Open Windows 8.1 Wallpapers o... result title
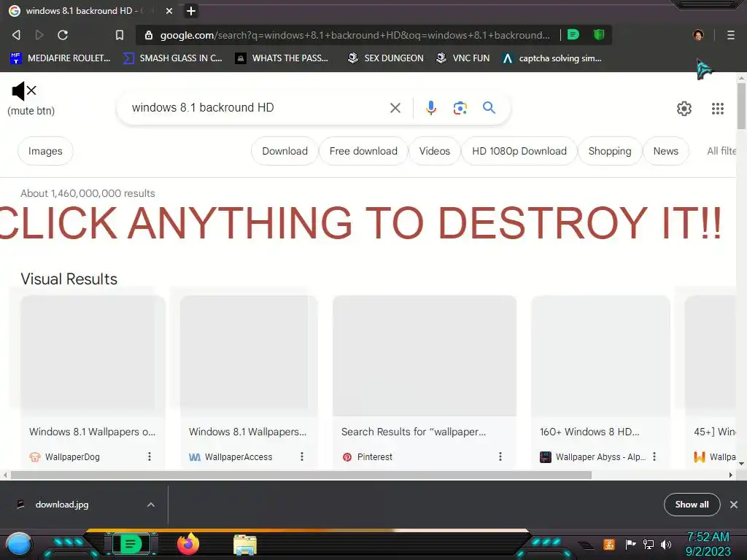 click(93, 432)
